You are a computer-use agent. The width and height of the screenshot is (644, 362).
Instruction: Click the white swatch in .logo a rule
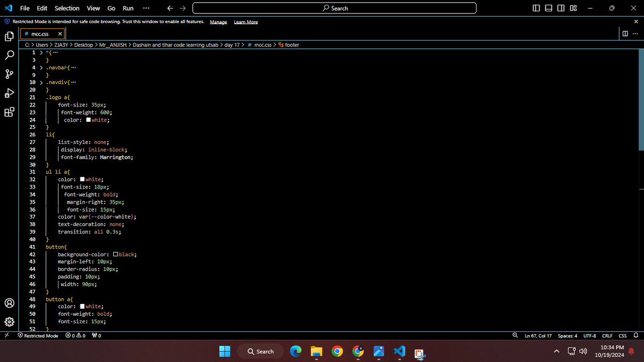click(89, 120)
